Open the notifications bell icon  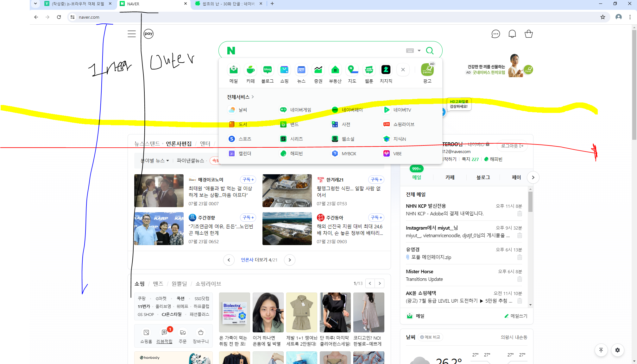click(512, 34)
